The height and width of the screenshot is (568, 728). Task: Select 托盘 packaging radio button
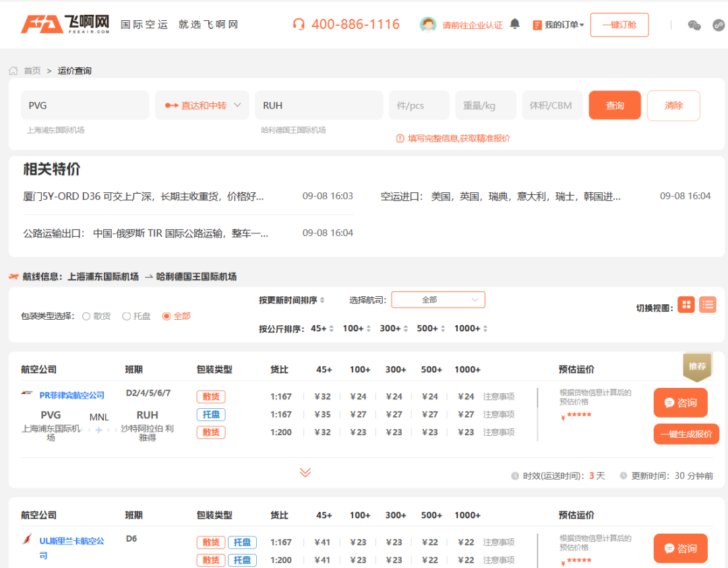[126, 316]
